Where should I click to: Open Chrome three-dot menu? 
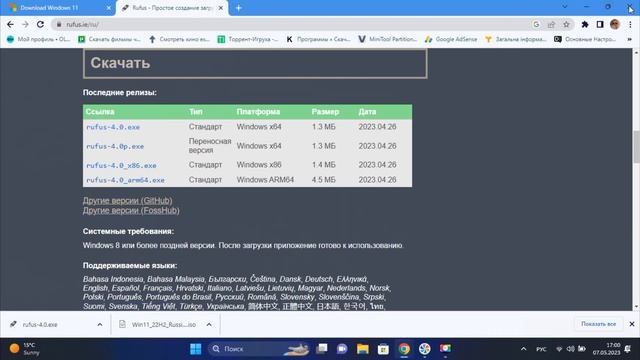pos(630,24)
